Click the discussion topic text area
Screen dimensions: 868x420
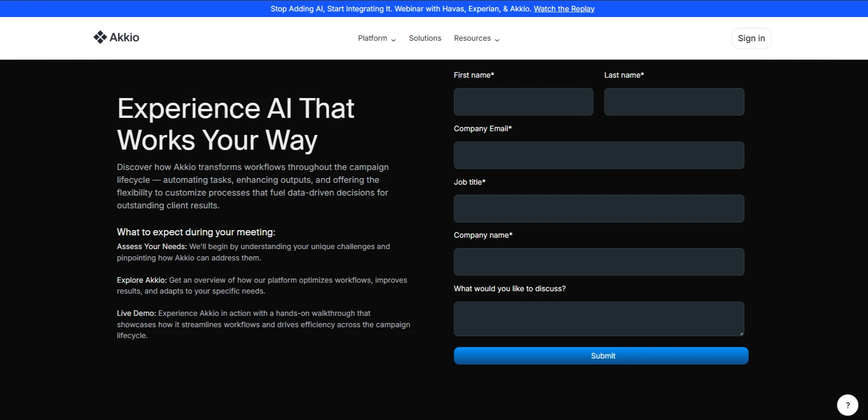(x=599, y=319)
